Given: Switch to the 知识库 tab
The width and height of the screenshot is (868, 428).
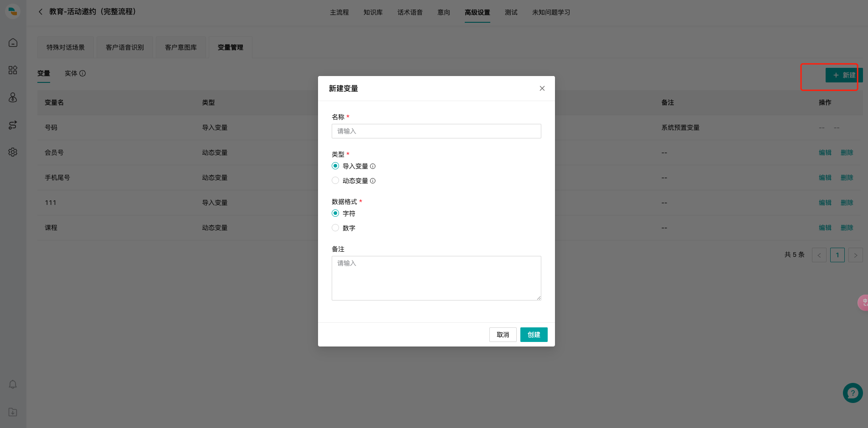Looking at the screenshot, I should pyautogui.click(x=373, y=12).
